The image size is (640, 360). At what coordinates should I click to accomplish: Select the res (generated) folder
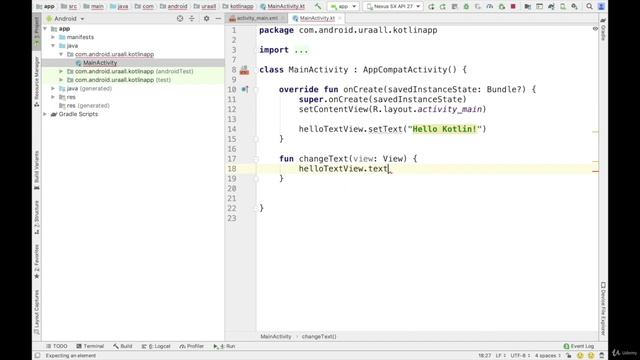[x=84, y=106]
